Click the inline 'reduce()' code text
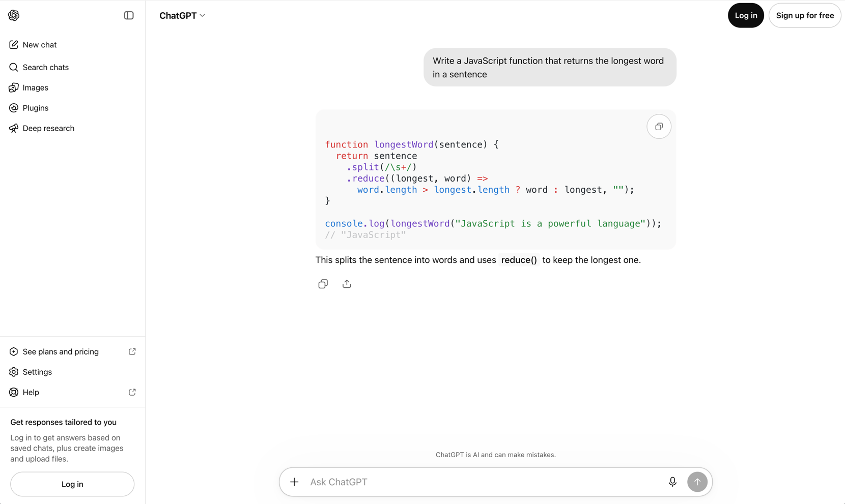The width and height of the screenshot is (845, 504). click(x=519, y=260)
